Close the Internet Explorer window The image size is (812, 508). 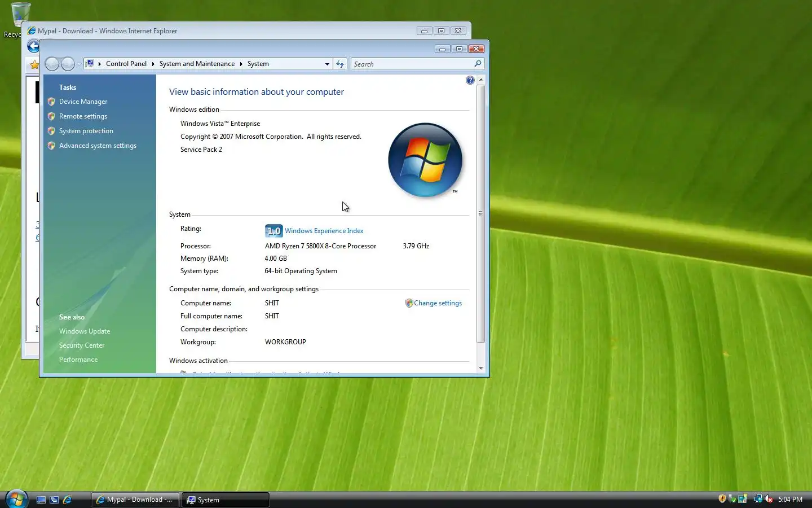click(458, 31)
